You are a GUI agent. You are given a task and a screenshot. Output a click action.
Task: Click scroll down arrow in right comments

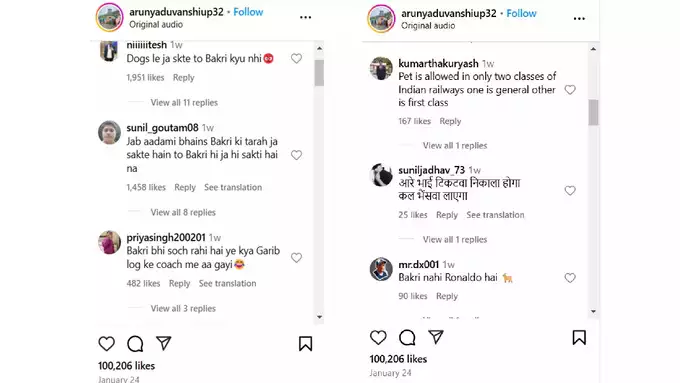593,311
